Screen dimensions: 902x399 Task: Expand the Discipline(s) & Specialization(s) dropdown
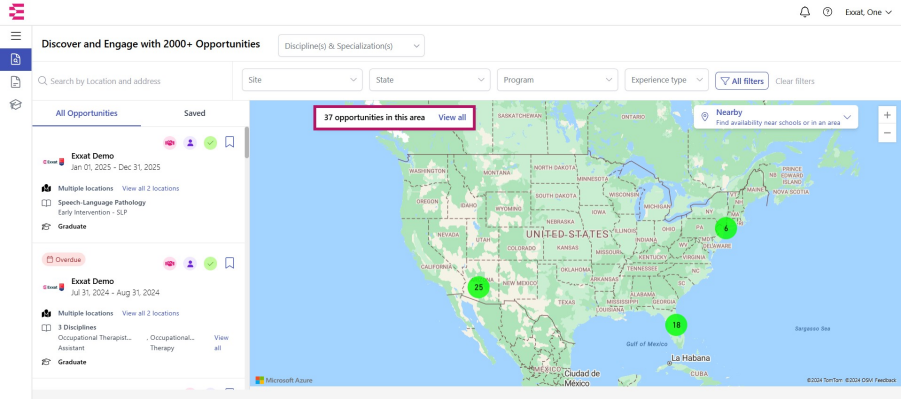click(x=351, y=46)
